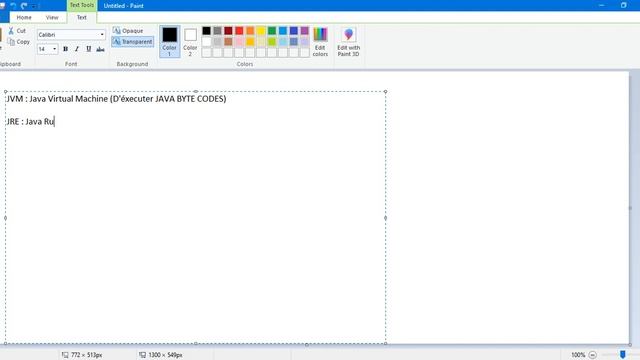Pick the purple color swatch
The image size is (640, 360).
(305, 31)
